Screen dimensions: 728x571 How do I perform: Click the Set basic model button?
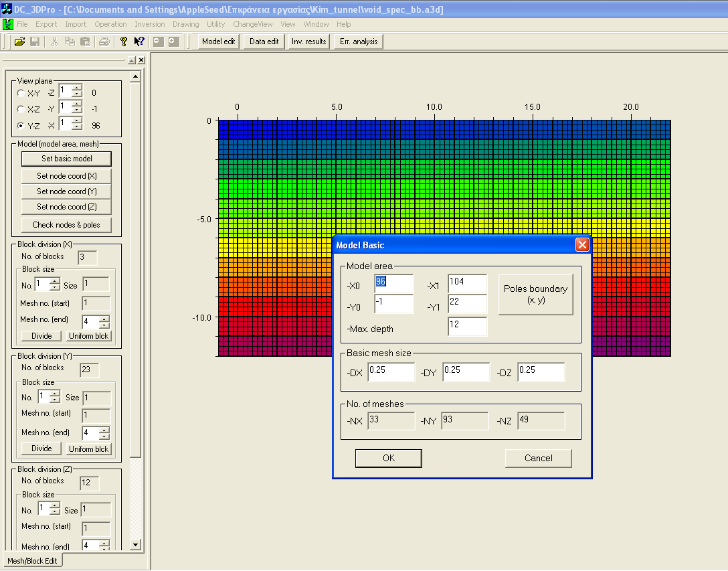(x=66, y=159)
